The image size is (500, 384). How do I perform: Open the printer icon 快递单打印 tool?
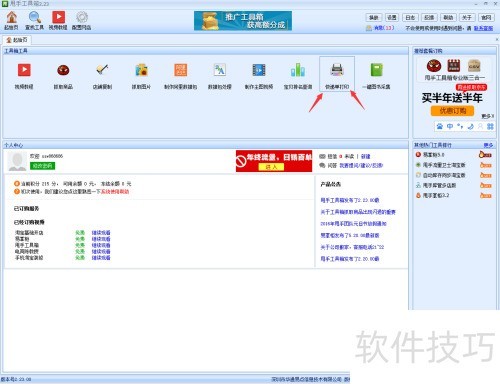coord(337,74)
